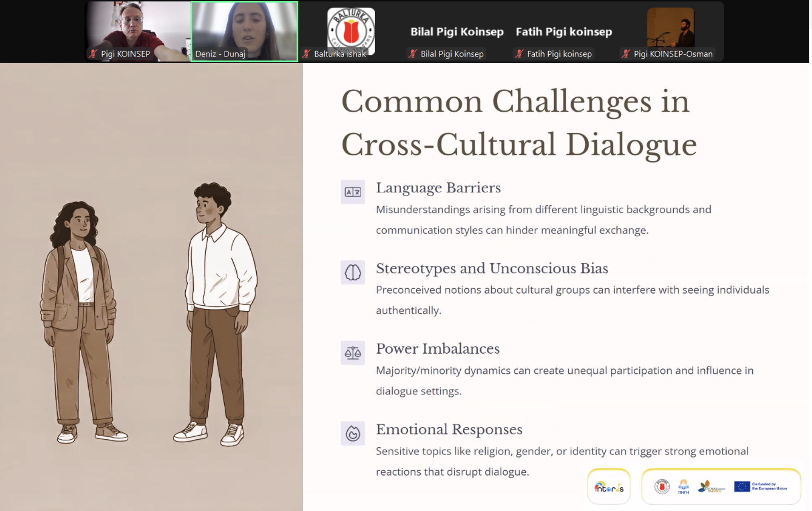Click the balance scales icon by Power Imbalances

point(353,353)
